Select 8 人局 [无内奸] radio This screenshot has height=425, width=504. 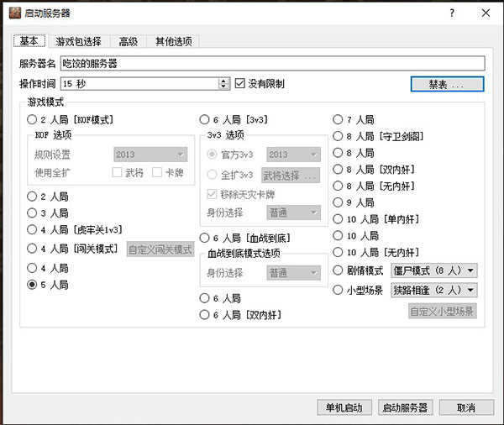(x=374, y=186)
